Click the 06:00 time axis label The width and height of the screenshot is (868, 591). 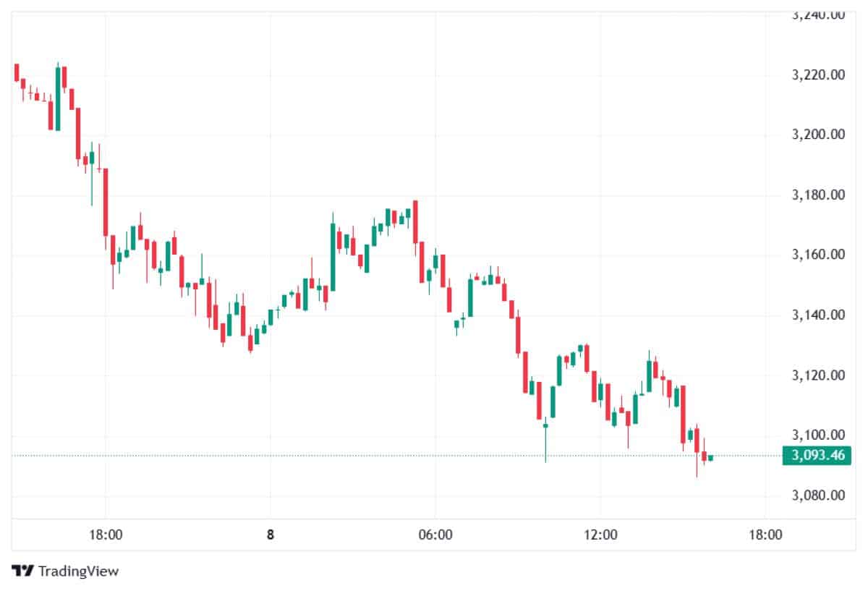pos(435,535)
